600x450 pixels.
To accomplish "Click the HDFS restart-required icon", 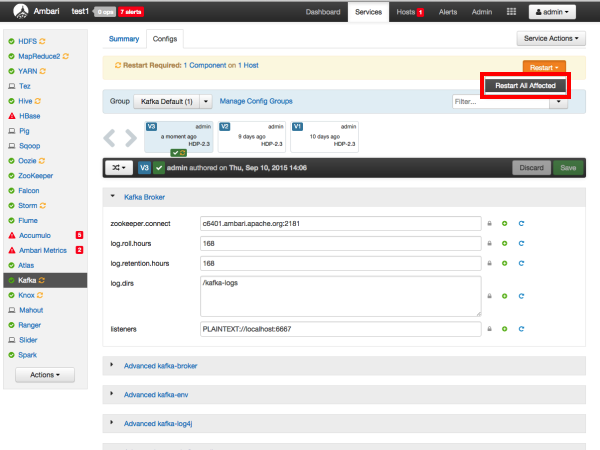I will pos(42,41).
